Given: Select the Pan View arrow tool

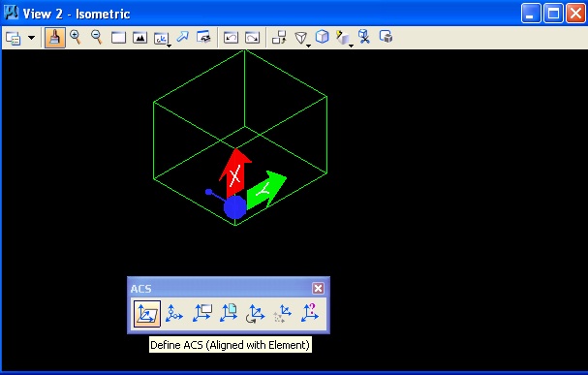Looking at the screenshot, I should (x=182, y=37).
